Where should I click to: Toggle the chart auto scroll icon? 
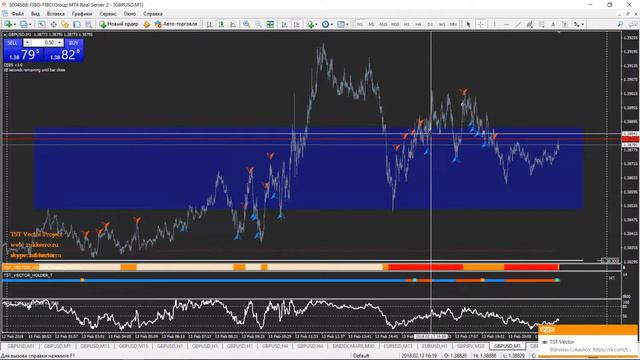[284, 24]
